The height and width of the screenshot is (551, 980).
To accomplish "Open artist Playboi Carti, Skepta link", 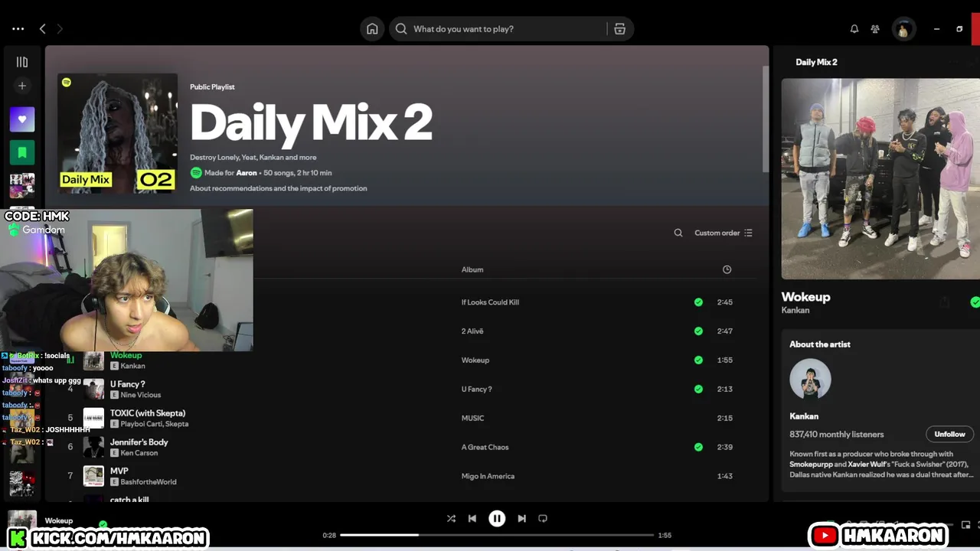I will pyautogui.click(x=155, y=424).
